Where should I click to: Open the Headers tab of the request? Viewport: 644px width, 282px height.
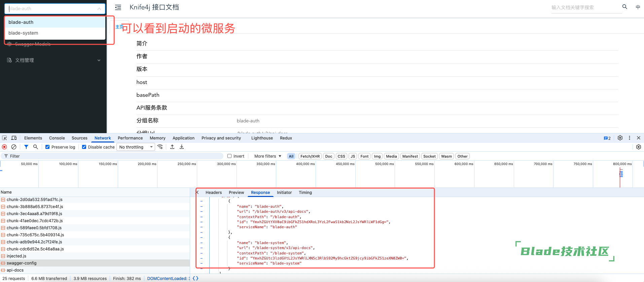click(x=214, y=193)
